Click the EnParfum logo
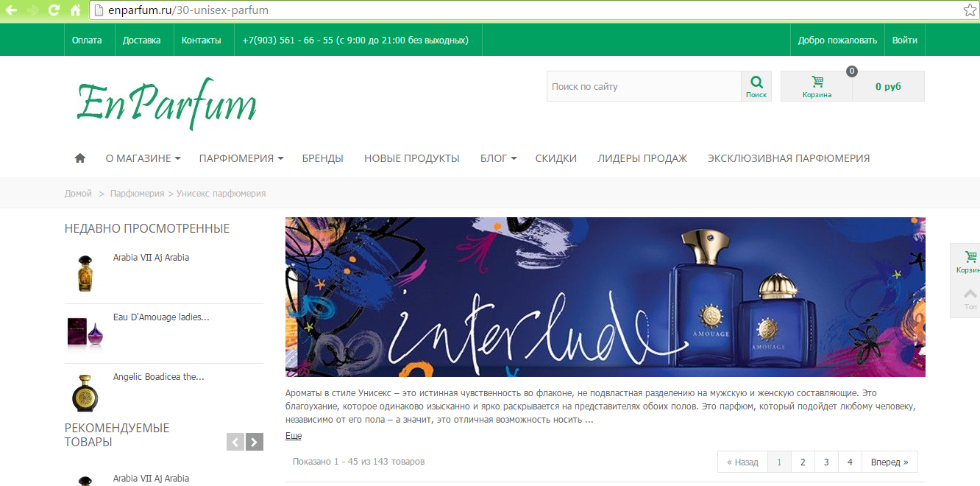The height and width of the screenshot is (486, 980). 166,104
